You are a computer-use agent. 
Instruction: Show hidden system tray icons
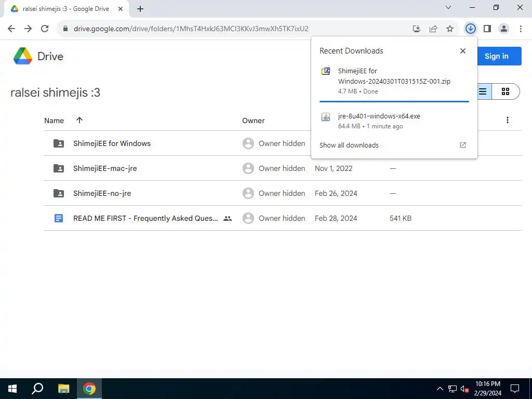tap(440, 389)
